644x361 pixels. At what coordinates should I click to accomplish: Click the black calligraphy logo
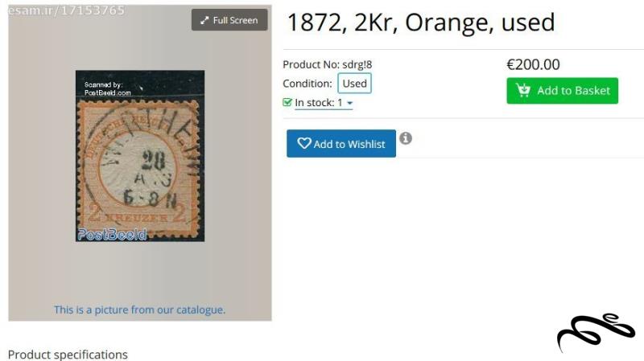pos(596,331)
